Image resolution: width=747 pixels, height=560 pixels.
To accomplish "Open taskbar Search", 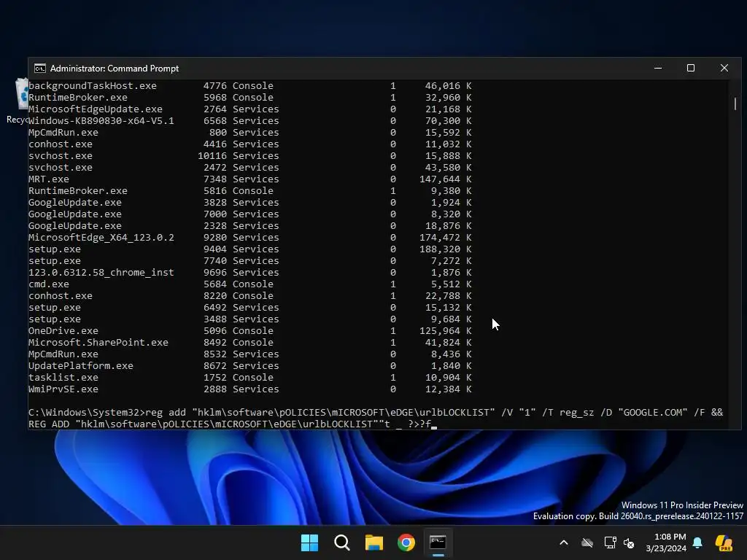I will pyautogui.click(x=342, y=542).
